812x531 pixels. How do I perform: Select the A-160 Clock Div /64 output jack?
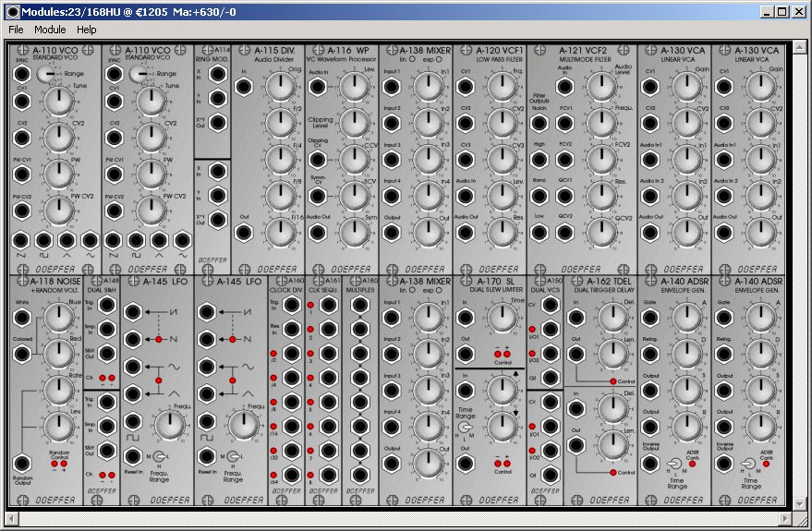click(292, 475)
